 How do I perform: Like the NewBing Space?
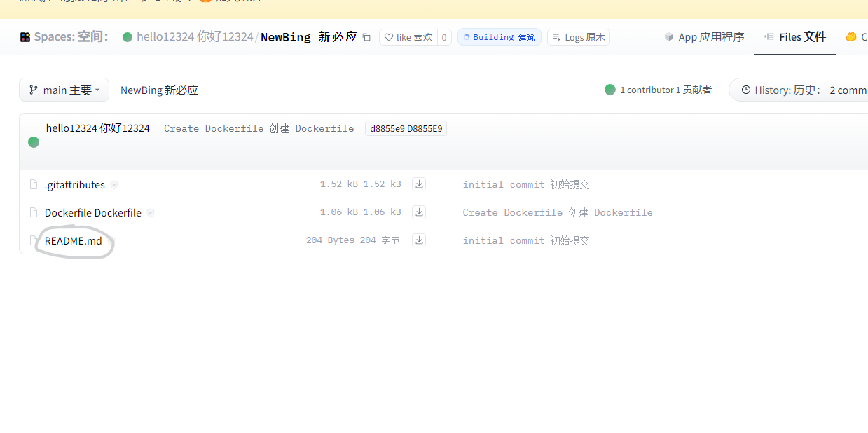coord(408,37)
